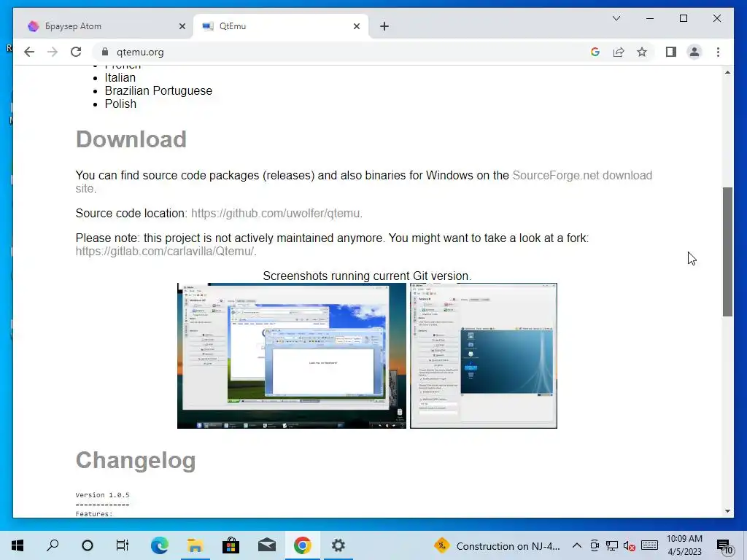Click 'Brazilian Portuguese' list item
Screen dimensions: 747x560
(x=158, y=90)
